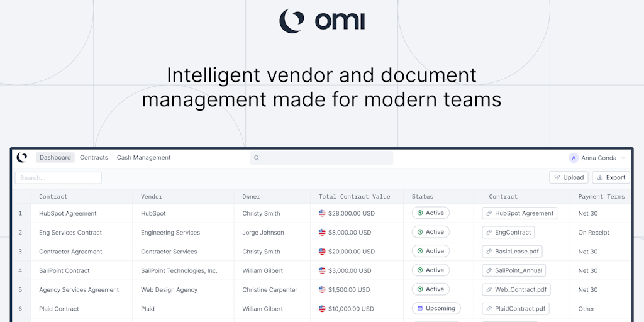This screenshot has height=322, width=644.
Task: Click the Active status badge for Eng Services Contract
Action: pos(431,232)
